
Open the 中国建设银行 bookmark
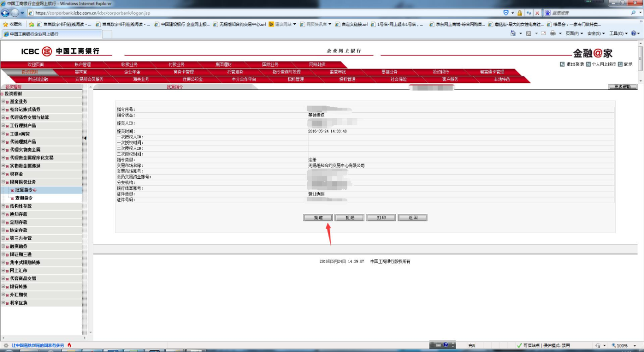[x=181, y=24]
